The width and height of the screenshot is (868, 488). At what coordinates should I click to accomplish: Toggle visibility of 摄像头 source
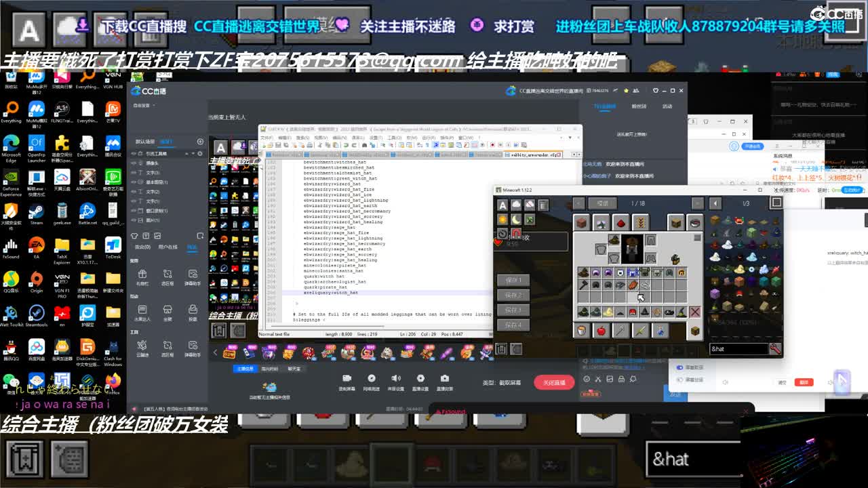pos(134,163)
